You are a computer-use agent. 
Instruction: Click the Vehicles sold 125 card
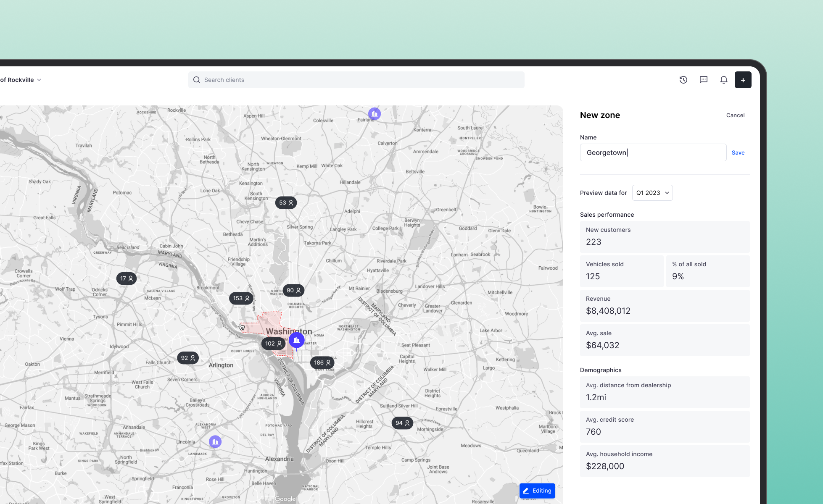(622, 271)
